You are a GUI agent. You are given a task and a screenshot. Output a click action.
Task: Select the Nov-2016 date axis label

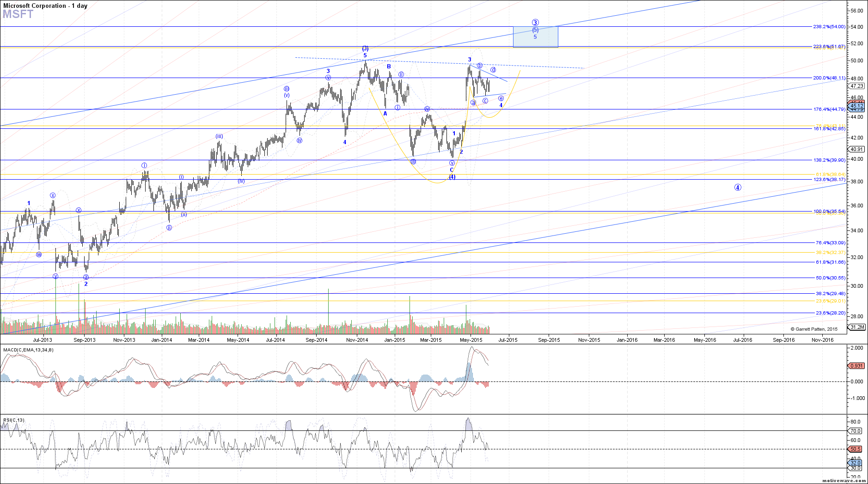coord(822,340)
